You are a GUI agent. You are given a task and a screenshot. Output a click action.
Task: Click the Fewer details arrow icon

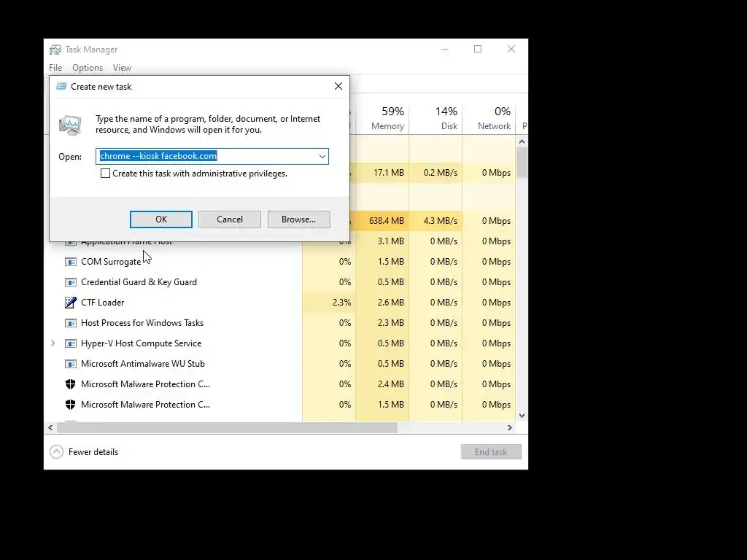click(x=56, y=451)
